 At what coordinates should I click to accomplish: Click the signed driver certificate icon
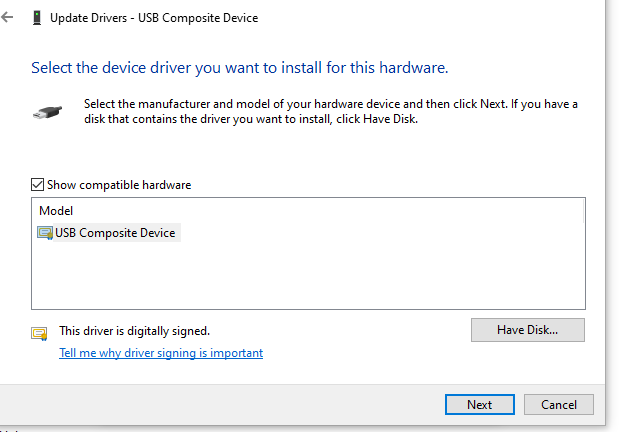click(x=40, y=333)
